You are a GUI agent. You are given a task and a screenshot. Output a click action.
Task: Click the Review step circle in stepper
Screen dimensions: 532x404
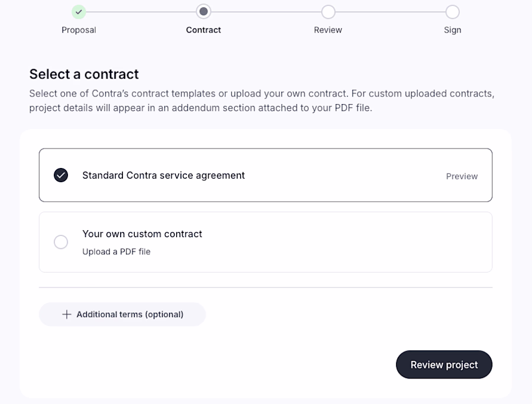tap(328, 12)
